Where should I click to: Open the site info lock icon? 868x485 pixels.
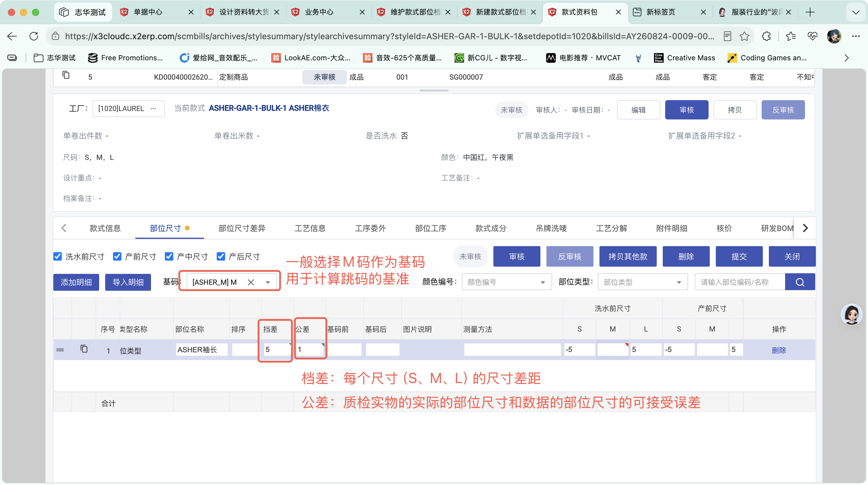[55, 36]
